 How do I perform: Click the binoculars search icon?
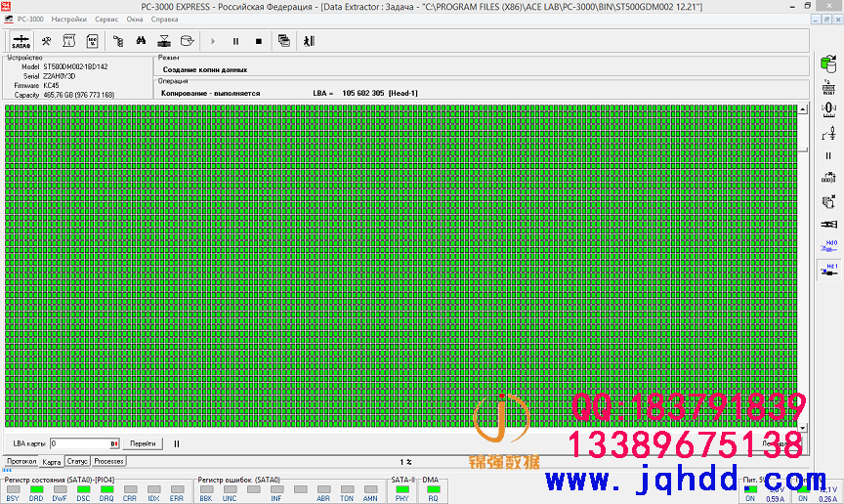[x=141, y=41]
